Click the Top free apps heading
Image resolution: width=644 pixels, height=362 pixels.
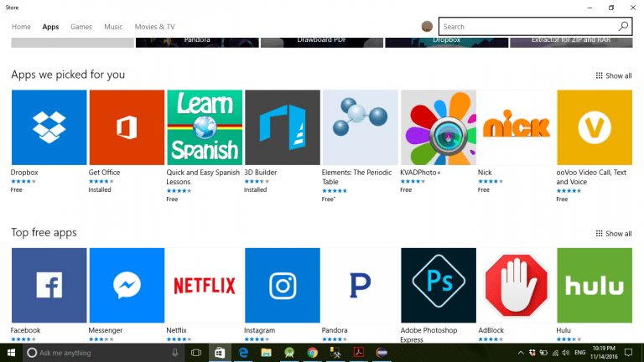pyautogui.click(x=44, y=232)
